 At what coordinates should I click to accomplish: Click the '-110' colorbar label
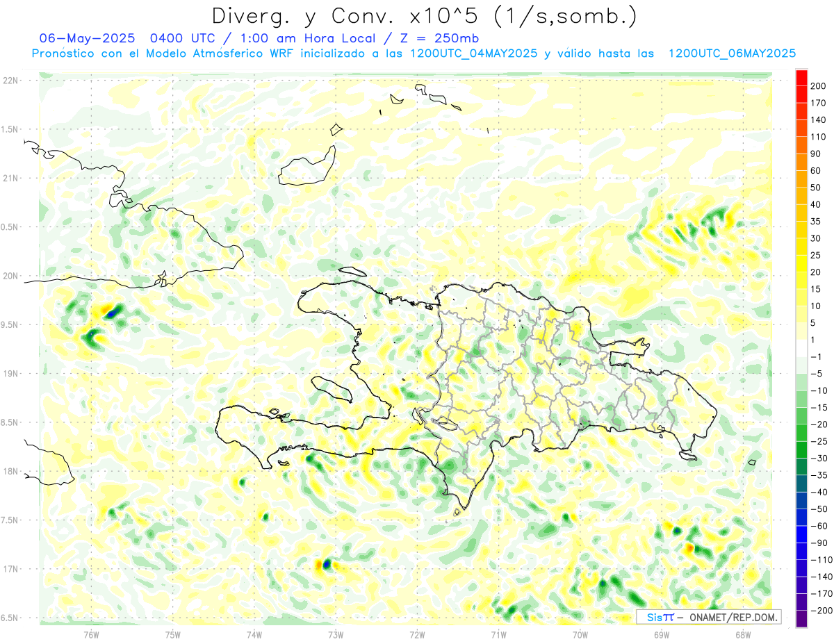(x=820, y=560)
